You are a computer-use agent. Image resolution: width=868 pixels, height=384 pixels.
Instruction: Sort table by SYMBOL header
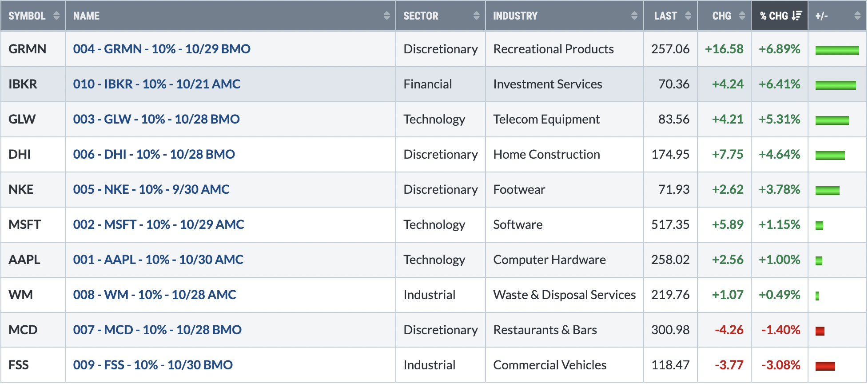click(27, 16)
